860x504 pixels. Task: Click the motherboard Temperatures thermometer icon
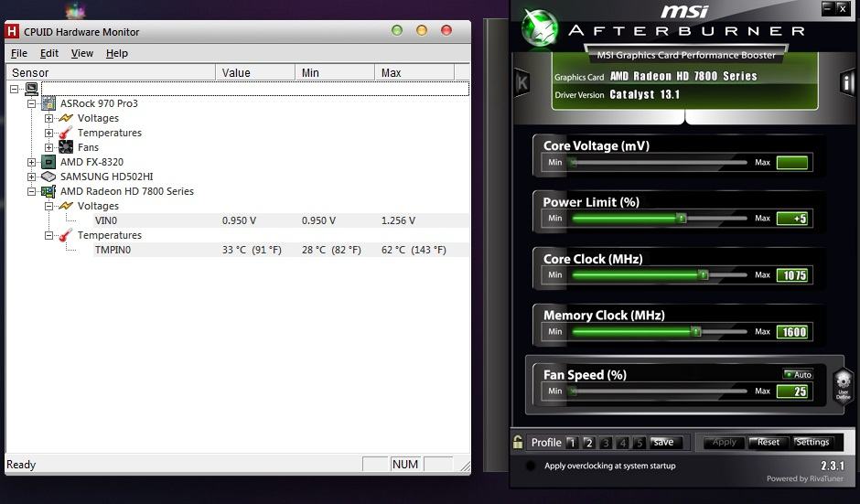pos(66,133)
